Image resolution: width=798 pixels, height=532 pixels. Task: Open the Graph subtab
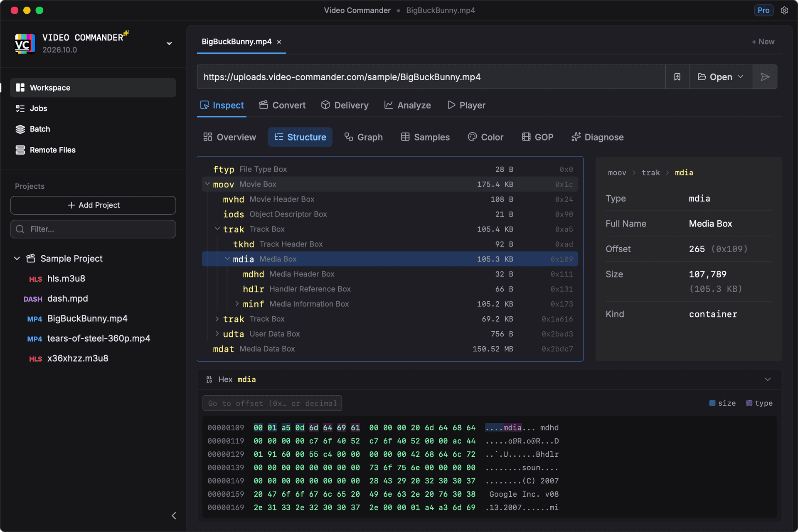364,137
